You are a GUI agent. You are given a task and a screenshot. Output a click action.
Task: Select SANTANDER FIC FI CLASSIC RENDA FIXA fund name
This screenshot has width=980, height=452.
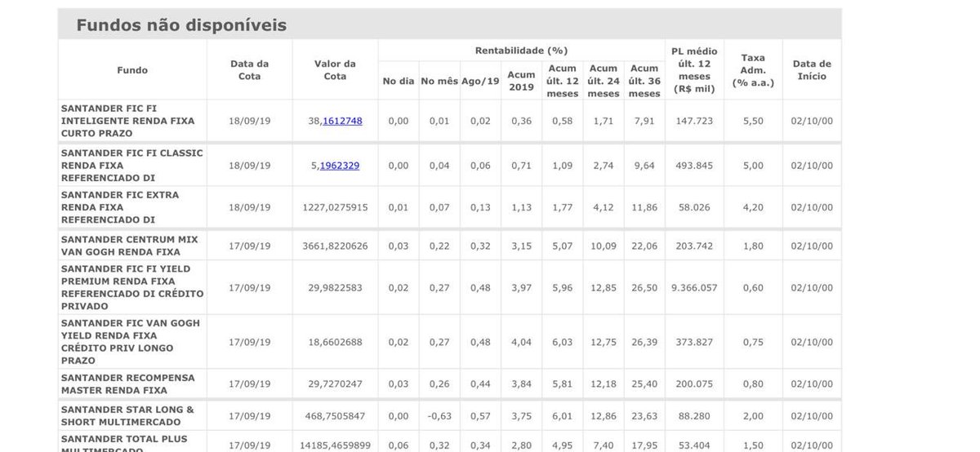point(131,166)
